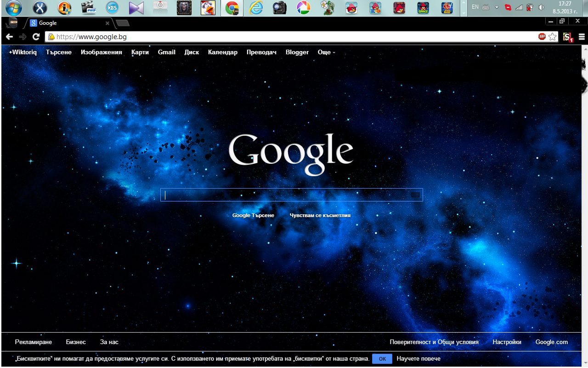Open the black camera app on taskbar

click(279, 8)
